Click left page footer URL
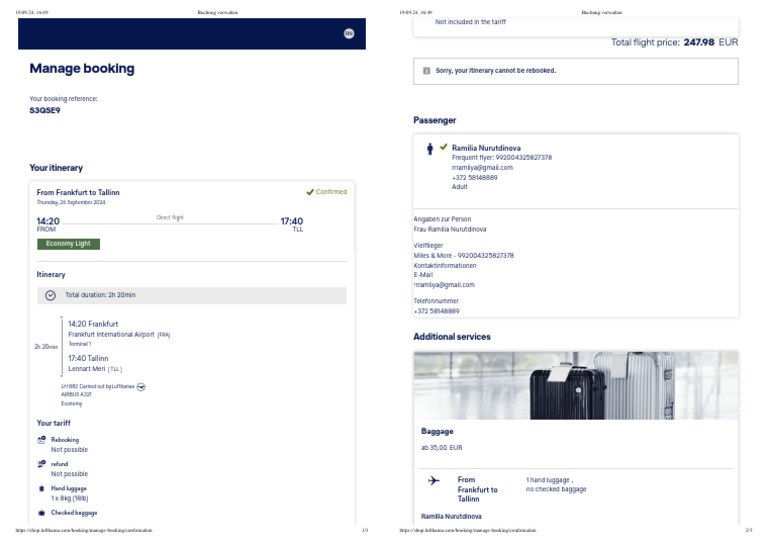This screenshot has width=768, height=543. pos(84,530)
